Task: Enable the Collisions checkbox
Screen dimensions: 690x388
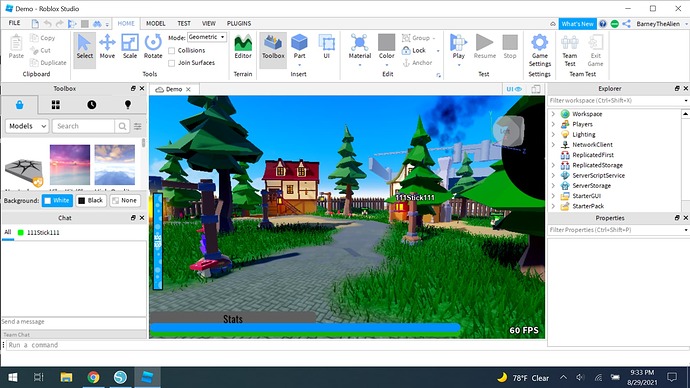Action: pyautogui.click(x=172, y=51)
